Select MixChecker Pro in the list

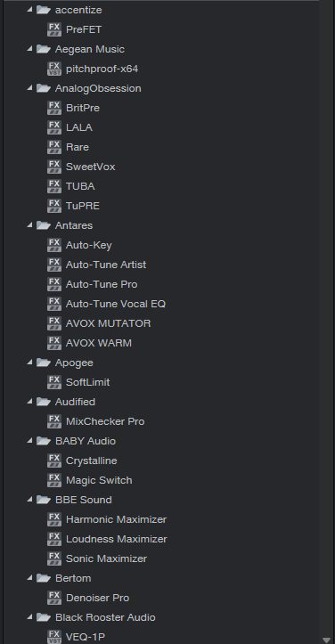[x=105, y=421]
